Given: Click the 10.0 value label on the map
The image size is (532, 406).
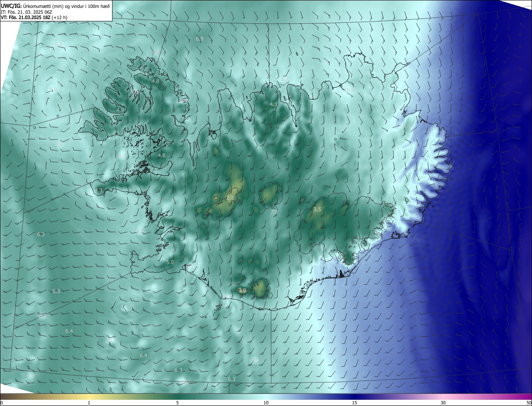Looking at the screenshot, I should 349,90.
